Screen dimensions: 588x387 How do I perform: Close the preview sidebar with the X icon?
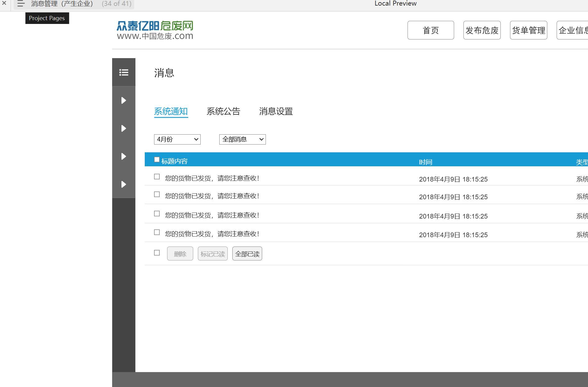click(x=4, y=3)
